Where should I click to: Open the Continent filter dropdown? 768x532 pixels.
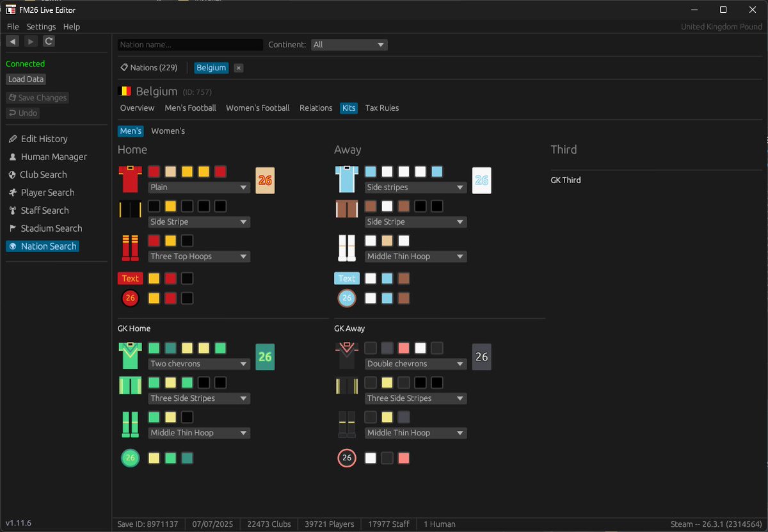pyautogui.click(x=349, y=45)
